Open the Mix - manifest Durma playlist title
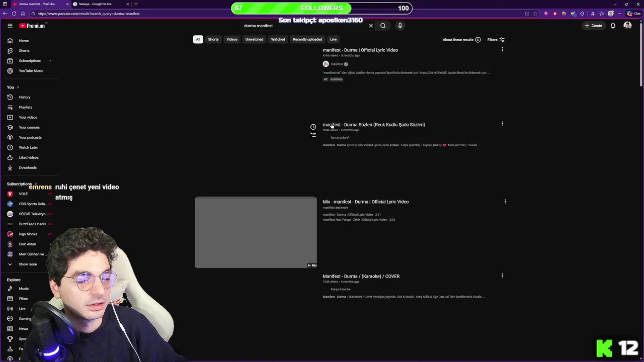The image size is (644, 362). (x=366, y=202)
